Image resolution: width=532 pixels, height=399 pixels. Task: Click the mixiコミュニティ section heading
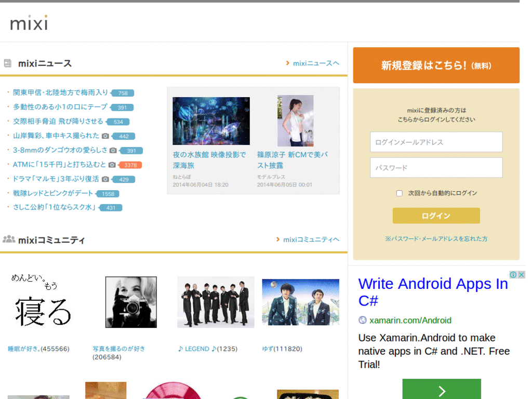(x=51, y=240)
